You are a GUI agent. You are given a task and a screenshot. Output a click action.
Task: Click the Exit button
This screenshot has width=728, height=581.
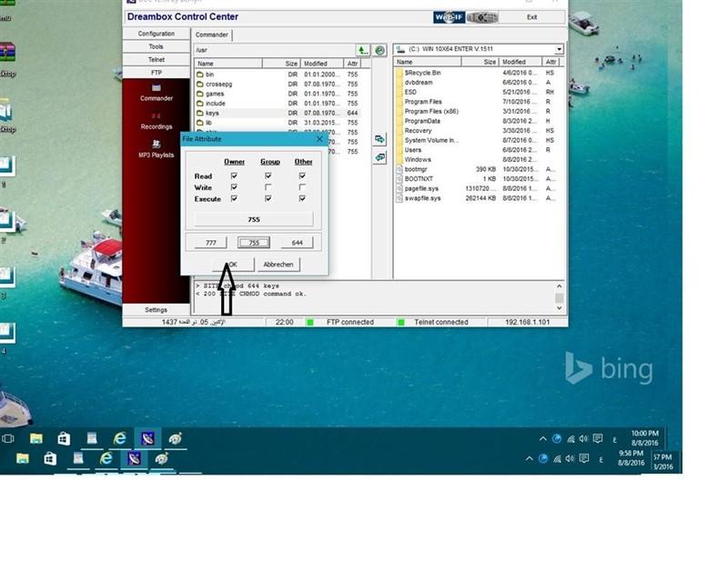531,17
